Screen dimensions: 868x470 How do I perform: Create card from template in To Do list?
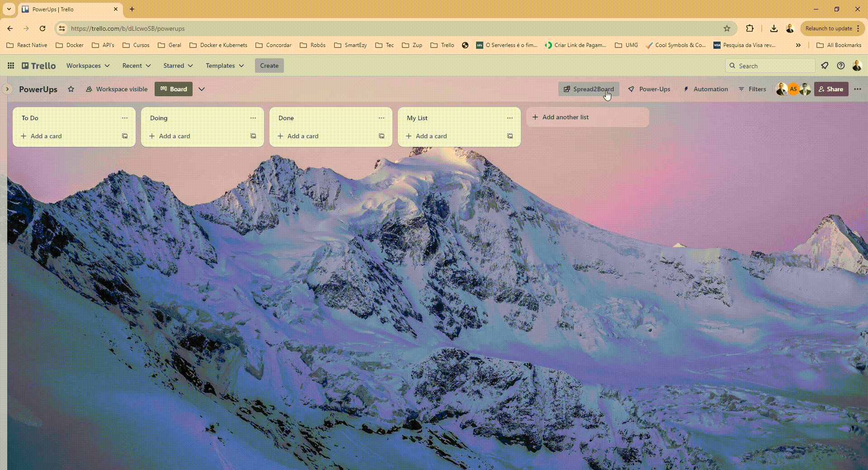click(124, 136)
